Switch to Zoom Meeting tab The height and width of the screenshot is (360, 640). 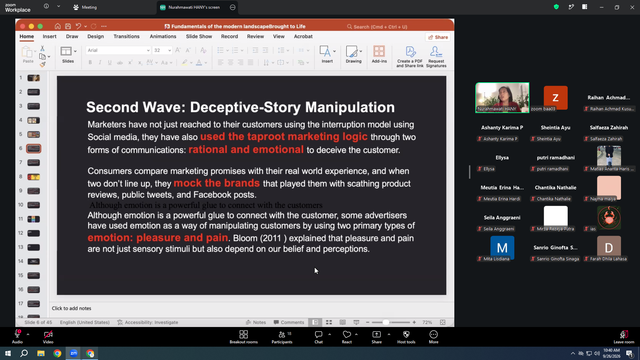85,7
